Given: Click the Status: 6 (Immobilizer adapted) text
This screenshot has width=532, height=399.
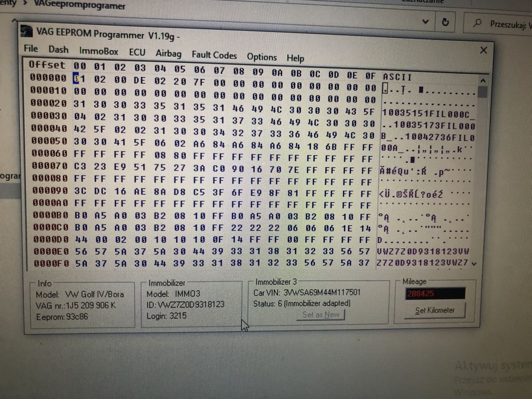Looking at the screenshot, I should coord(301,304).
